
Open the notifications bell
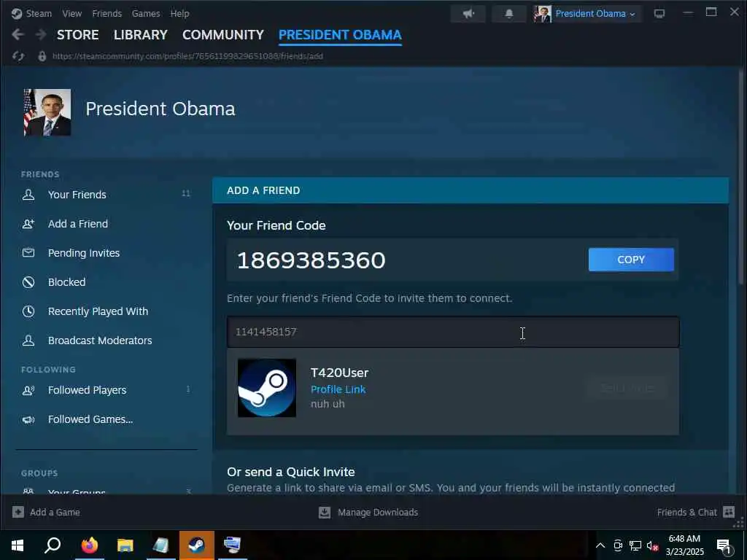[508, 13]
